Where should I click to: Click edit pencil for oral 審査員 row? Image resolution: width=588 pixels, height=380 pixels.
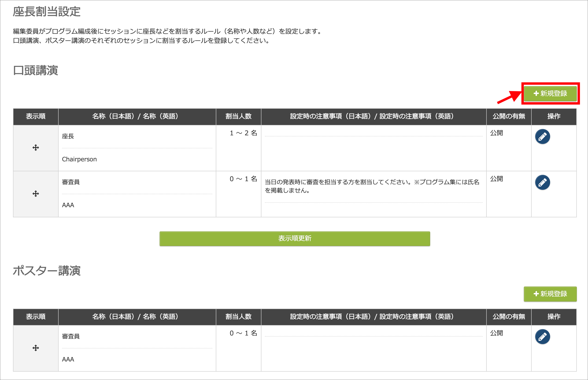click(542, 182)
